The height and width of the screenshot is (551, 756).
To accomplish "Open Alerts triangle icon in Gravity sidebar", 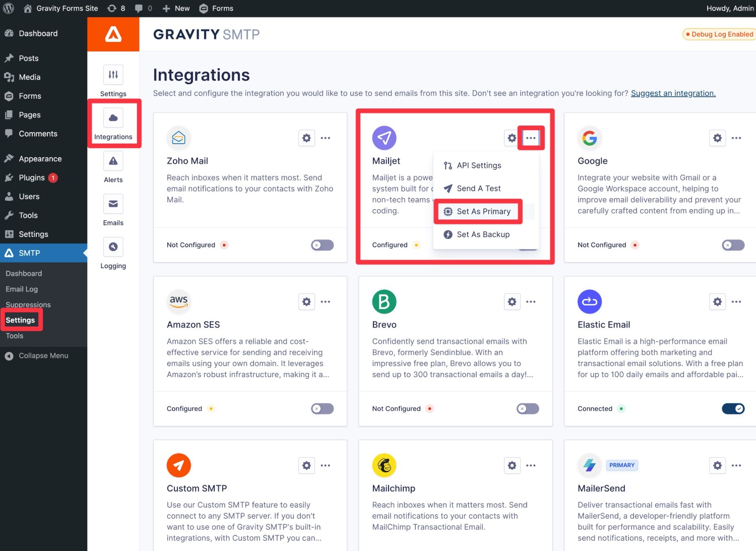I will (x=113, y=161).
